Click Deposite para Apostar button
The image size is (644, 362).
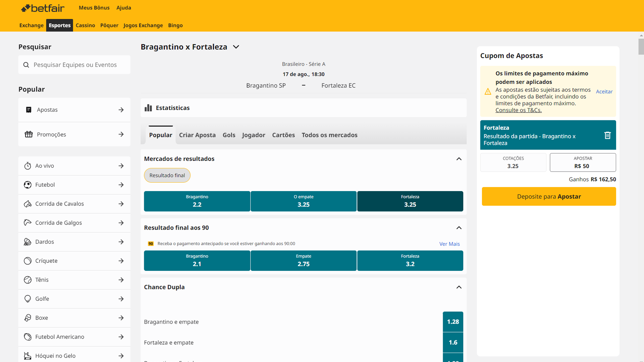coord(549,196)
